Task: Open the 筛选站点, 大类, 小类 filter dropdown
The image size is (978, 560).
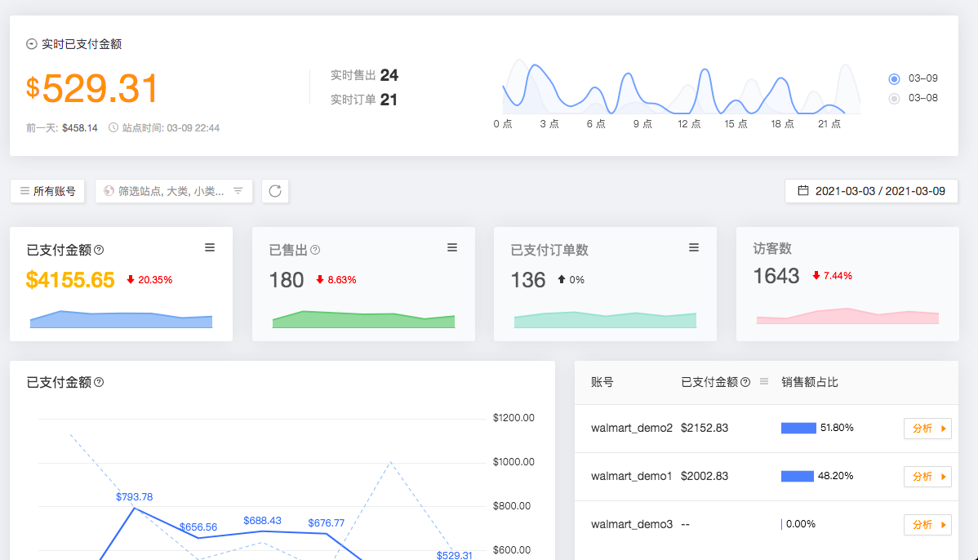Action: click(174, 191)
